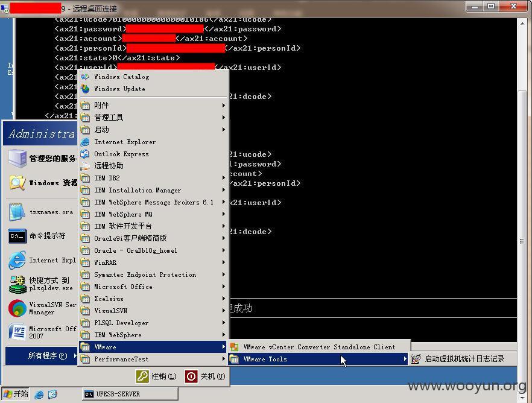Click the 管理您的服务器 server icon
532x403 pixels.
pyautogui.click(x=17, y=159)
